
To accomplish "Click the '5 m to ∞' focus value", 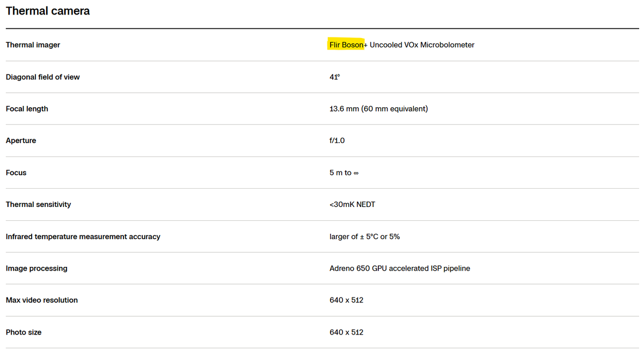I will (x=344, y=173).
